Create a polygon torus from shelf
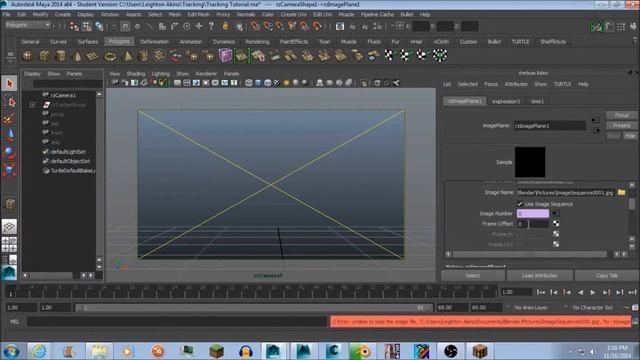Screen dimensions: 640x360 coord(110,56)
